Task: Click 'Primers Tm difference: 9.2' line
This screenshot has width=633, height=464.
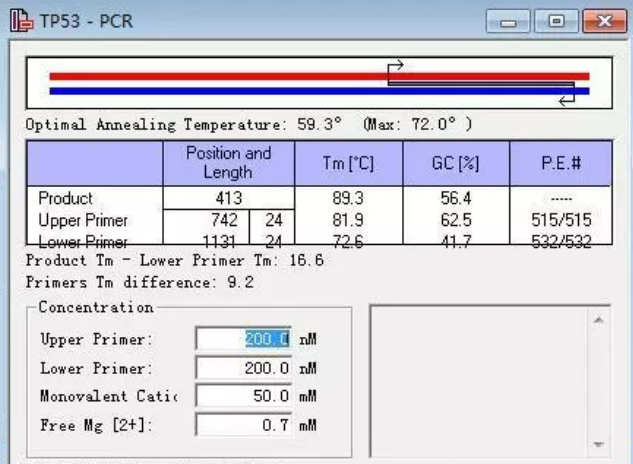Action: coord(140,282)
